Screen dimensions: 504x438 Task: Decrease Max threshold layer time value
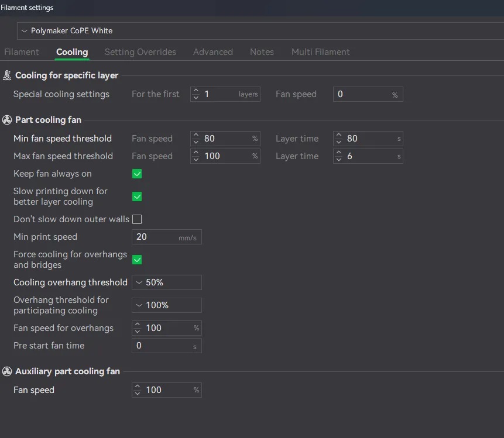click(x=338, y=160)
